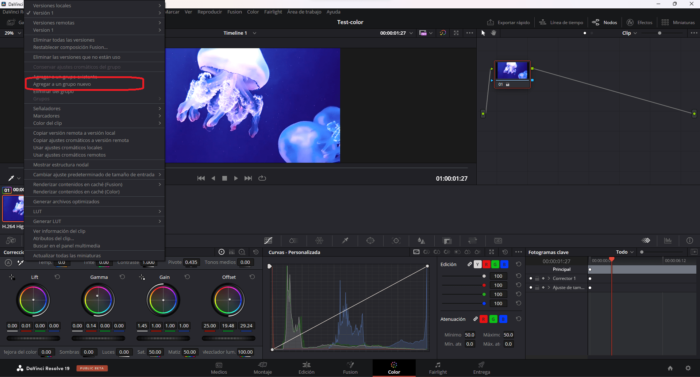Go to project manager home icon

point(670,368)
